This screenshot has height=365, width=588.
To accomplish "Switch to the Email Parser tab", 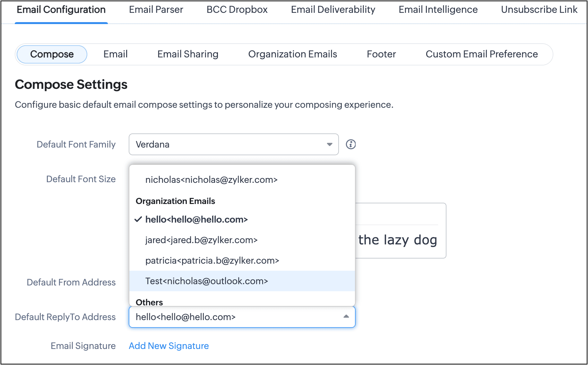I will [156, 10].
